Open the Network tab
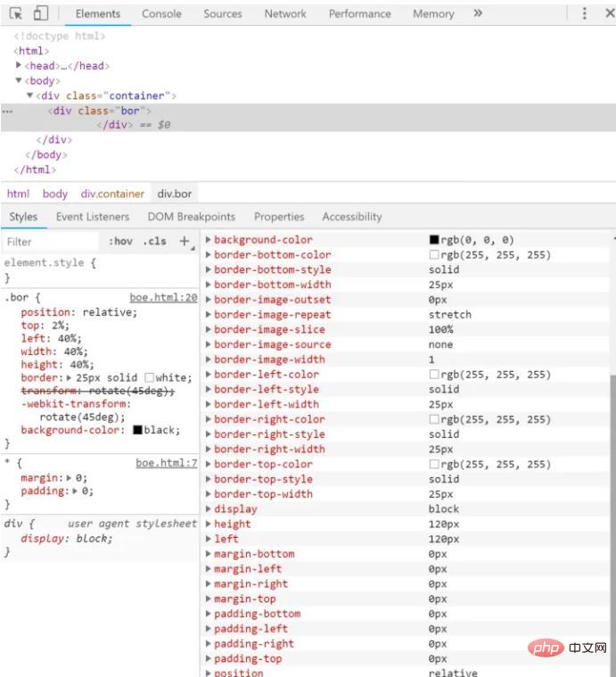The height and width of the screenshot is (677, 616). 284,13
